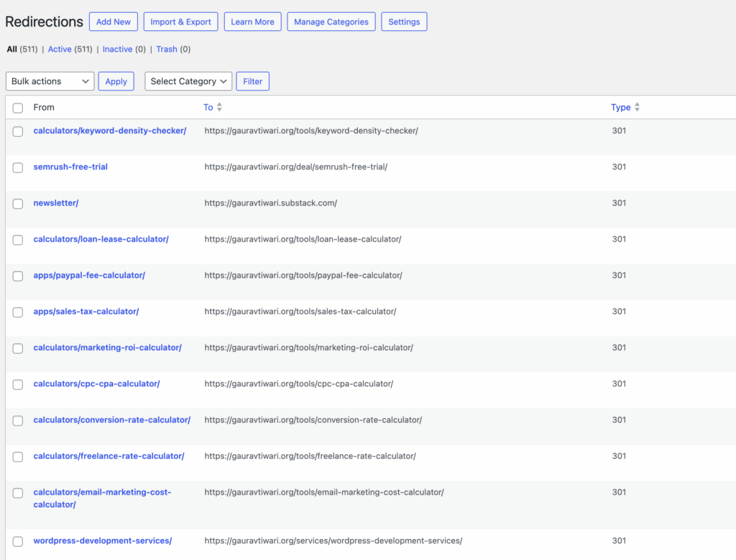The image size is (736, 560).
Task: Click the Apply button for bulk actions
Action: click(x=116, y=81)
